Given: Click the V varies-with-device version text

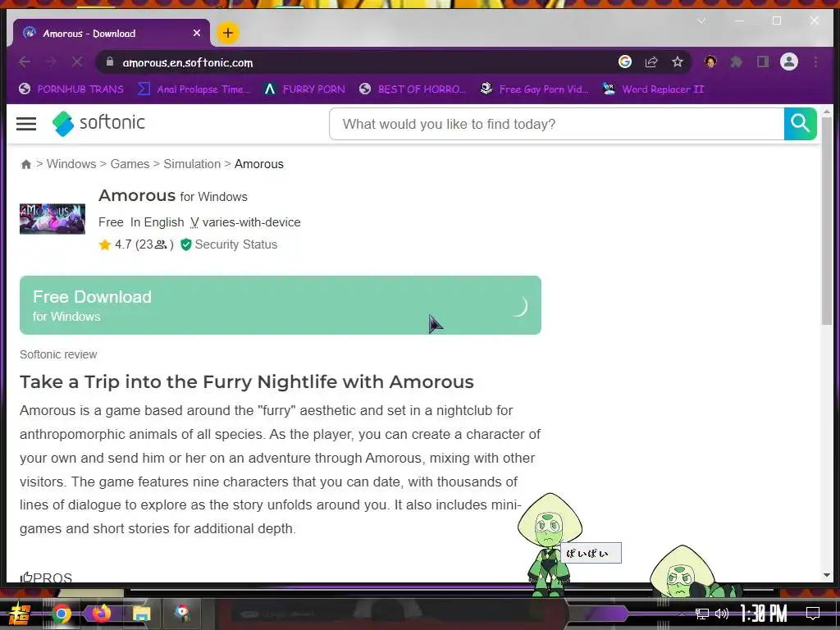Looking at the screenshot, I should point(245,222).
